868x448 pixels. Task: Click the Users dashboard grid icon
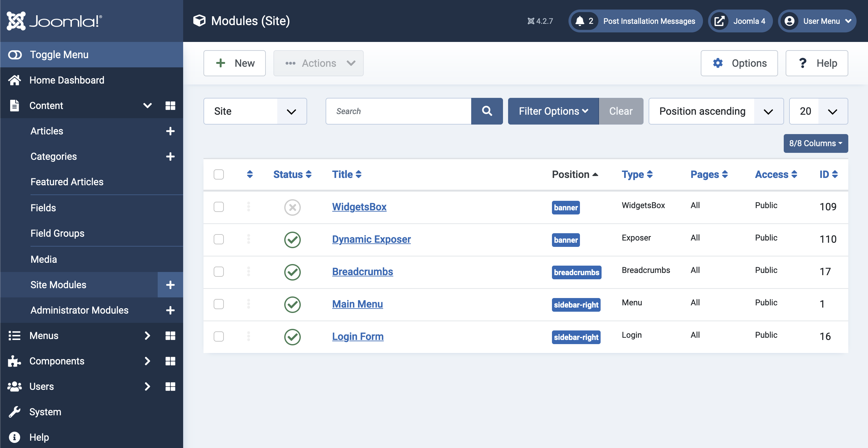[x=170, y=386]
